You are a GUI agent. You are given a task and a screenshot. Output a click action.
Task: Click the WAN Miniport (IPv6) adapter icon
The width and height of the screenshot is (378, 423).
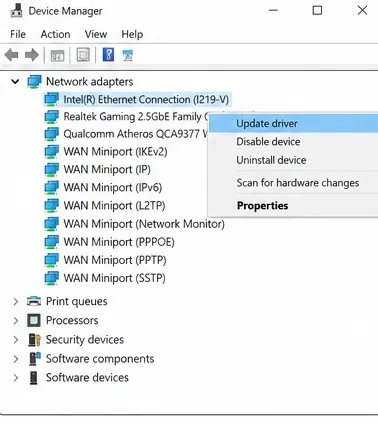click(52, 188)
